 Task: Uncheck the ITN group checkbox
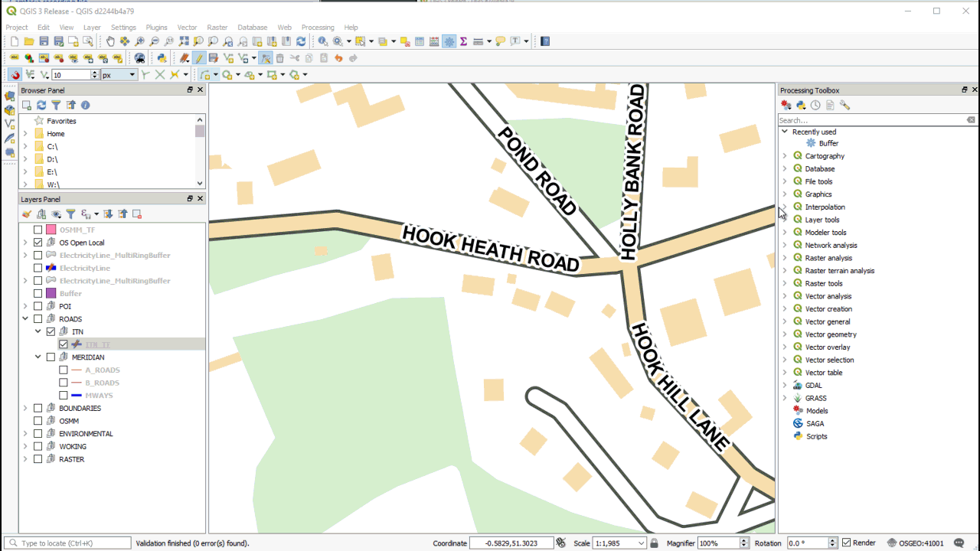(x=51, y=331)
